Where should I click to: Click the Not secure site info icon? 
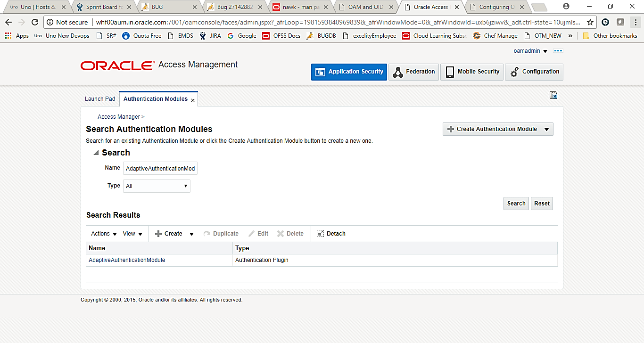coord(50,22)
